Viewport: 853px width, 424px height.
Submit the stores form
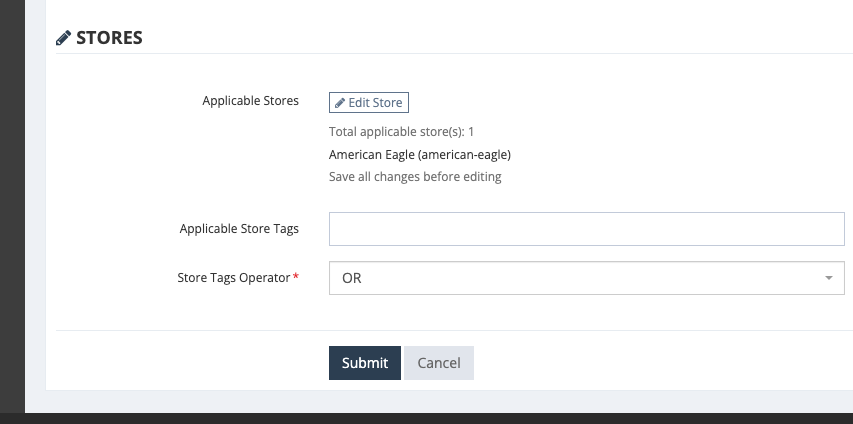click(x=364, y=363)
